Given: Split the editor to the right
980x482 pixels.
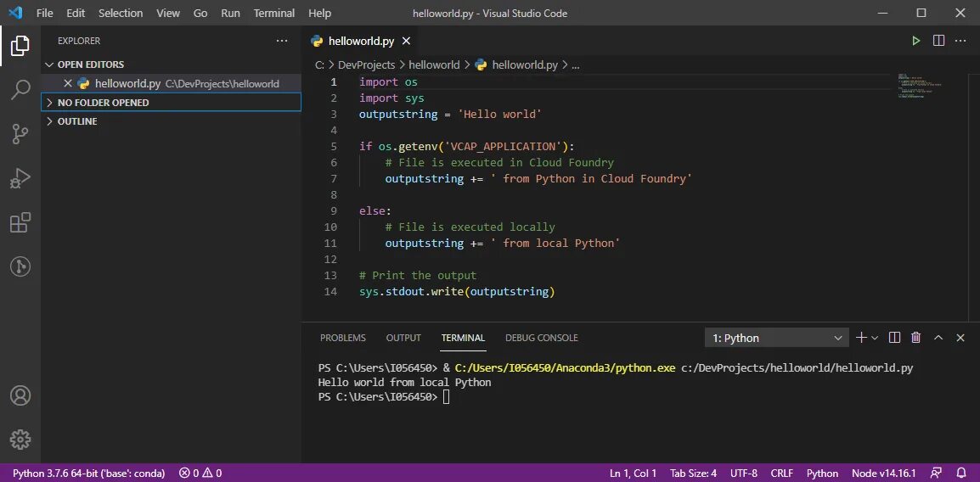Looking at the screenshot, I should point(938,41).
